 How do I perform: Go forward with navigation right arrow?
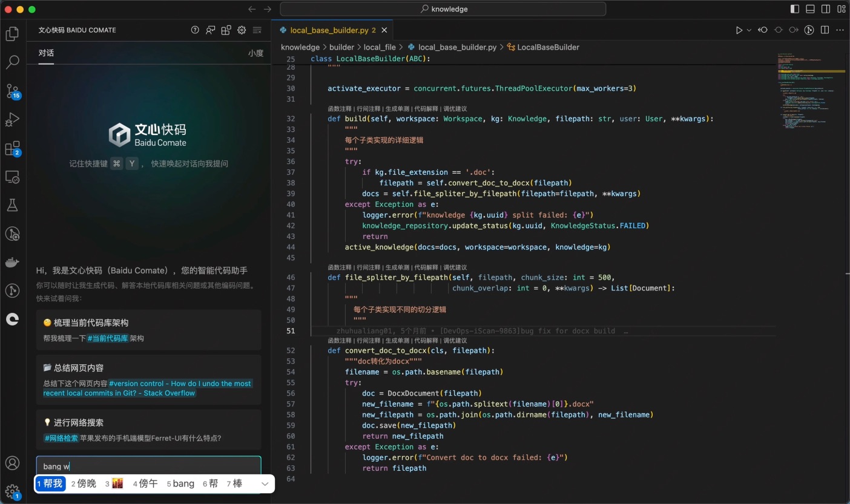(x=268, y=9)
